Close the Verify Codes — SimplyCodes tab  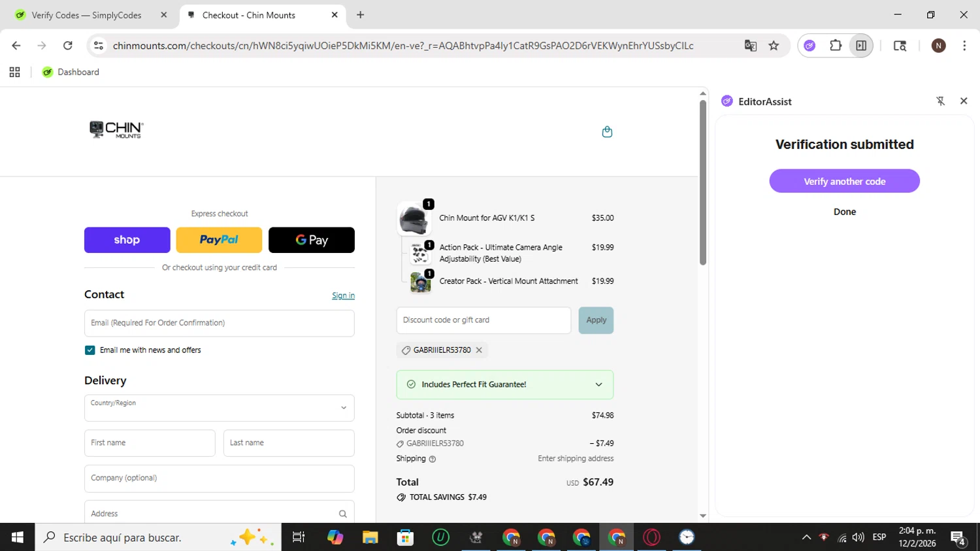(164, 15)
